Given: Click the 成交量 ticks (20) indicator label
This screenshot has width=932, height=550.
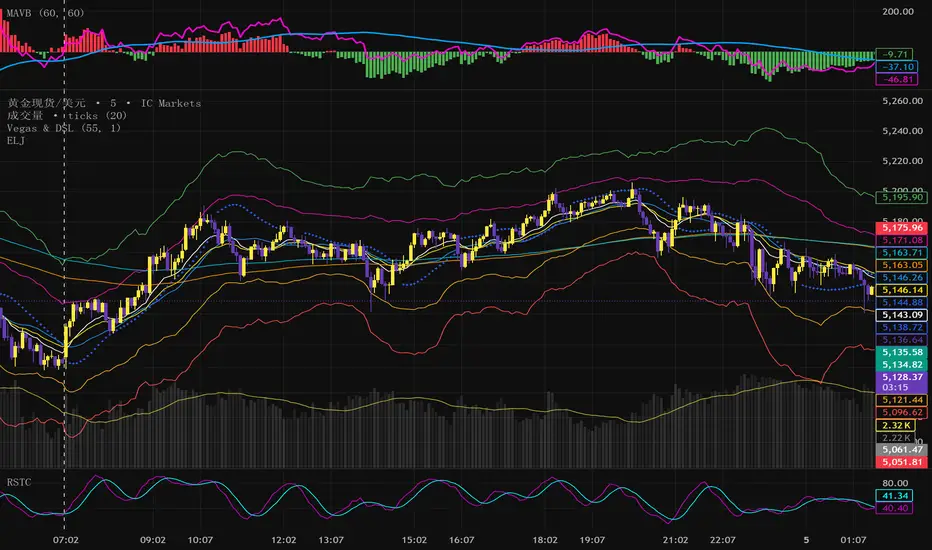Looking at the screenshot, I should pyautogui.click(x=67, y=115).
